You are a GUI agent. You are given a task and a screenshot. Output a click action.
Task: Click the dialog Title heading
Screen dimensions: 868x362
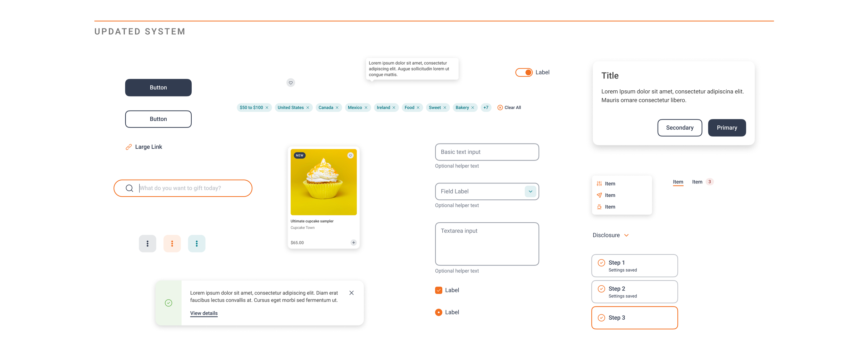(610, 76)
